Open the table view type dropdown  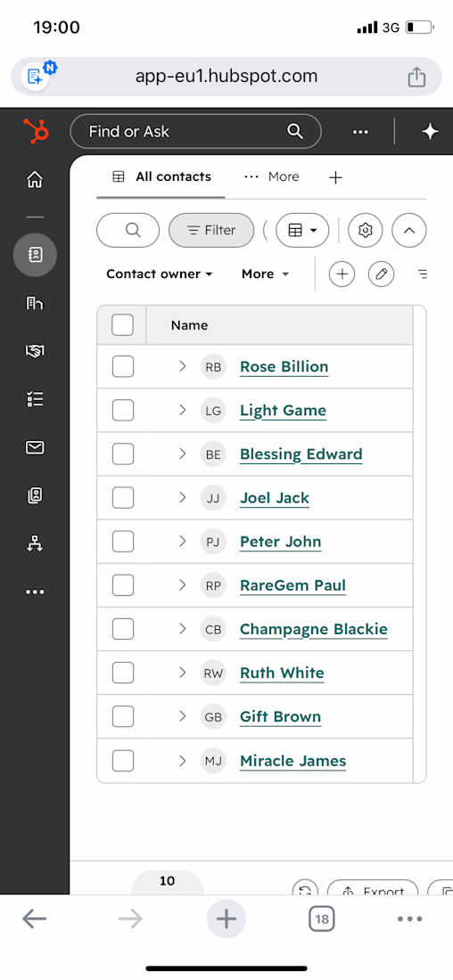303,230
